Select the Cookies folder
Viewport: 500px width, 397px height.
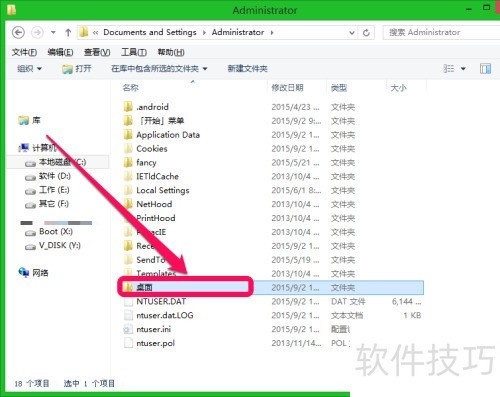152,149
